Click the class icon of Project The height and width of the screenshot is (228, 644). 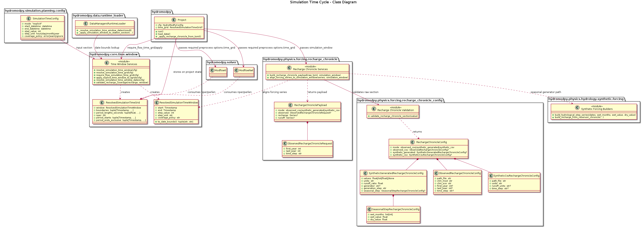point(174,20)
